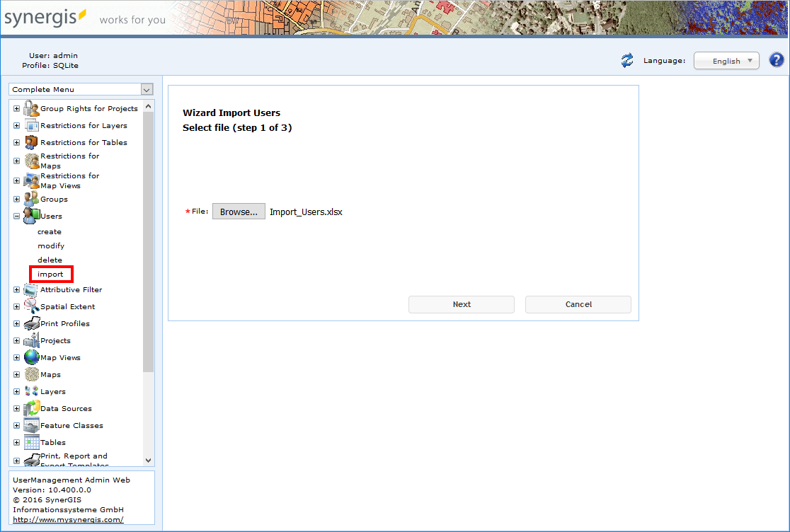The width and height of the screenshot is (790, 532).
Task: Select the modify entry under Users
Action: pos(50,245)
